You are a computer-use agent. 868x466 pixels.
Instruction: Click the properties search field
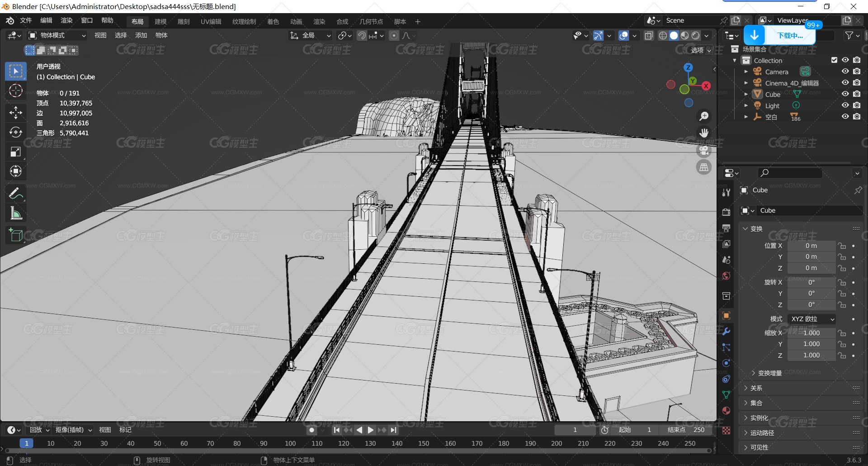point(790,173)
